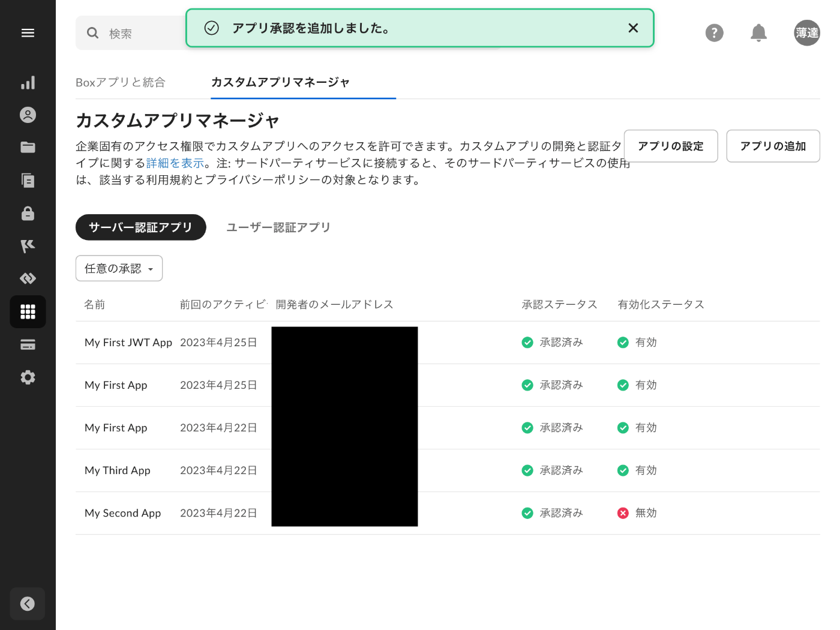Image resolution: width=840 pixels, height=630 pixels.
Task: Open the Billing card sidebar icon
Action: [28, 344]
